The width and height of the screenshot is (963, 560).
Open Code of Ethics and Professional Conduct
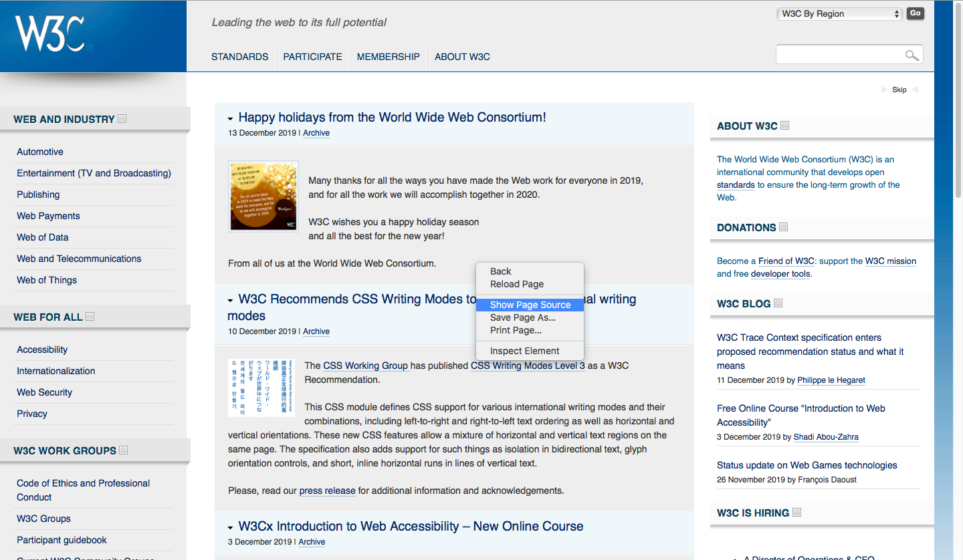(83, 490)
